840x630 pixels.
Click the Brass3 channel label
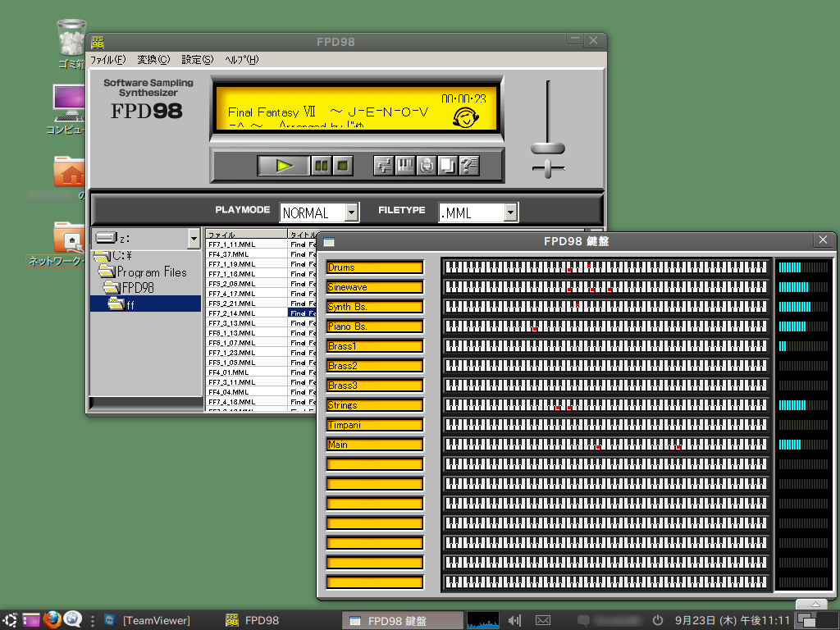[x=374, y=386]
